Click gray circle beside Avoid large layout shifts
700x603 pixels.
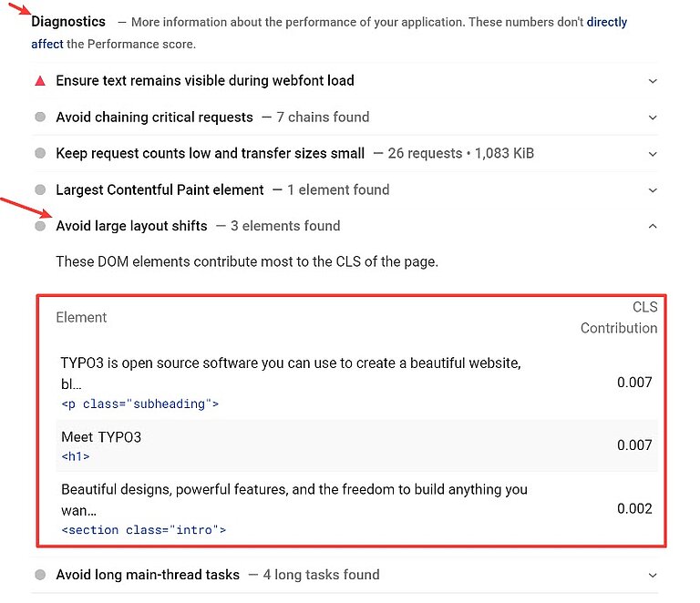point(40,227)
